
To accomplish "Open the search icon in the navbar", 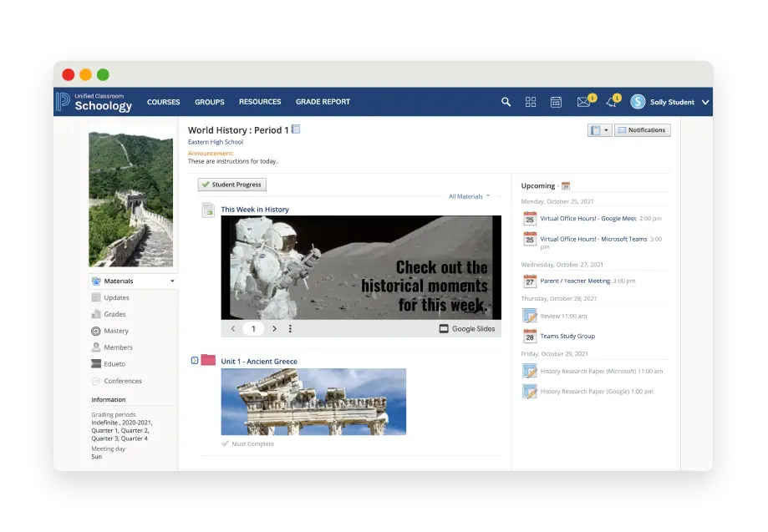I will click(x=506, y=101).
